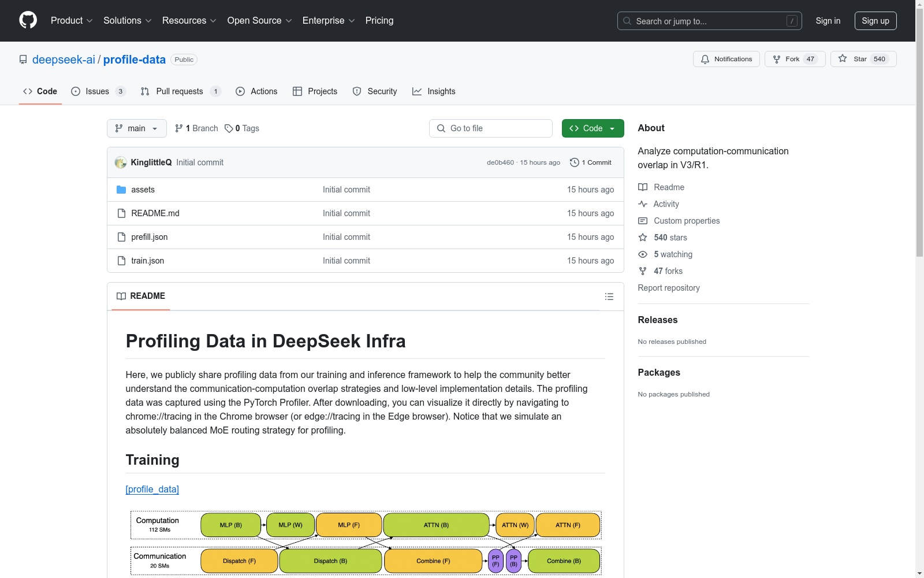Switch to the Issues tab
The width and height of the screenshot is (924, 578).
(x=98, y=91)
